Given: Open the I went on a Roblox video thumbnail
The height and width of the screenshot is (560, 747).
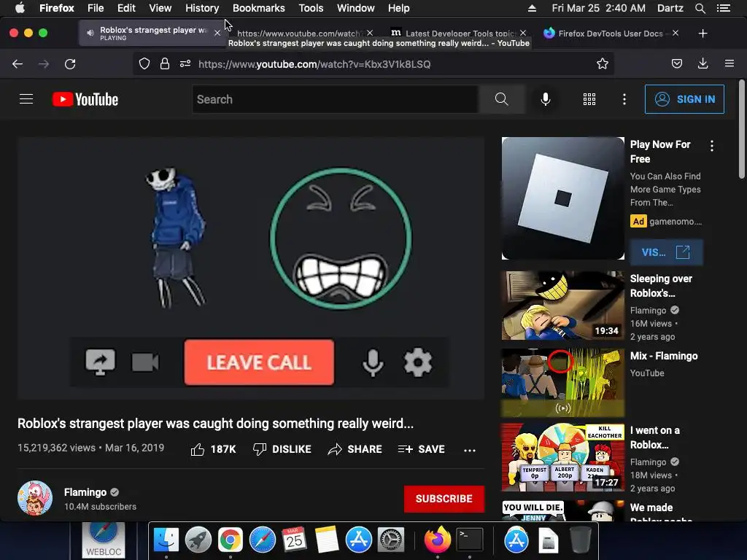Looking at the screenshot, I should click(562, 457).
